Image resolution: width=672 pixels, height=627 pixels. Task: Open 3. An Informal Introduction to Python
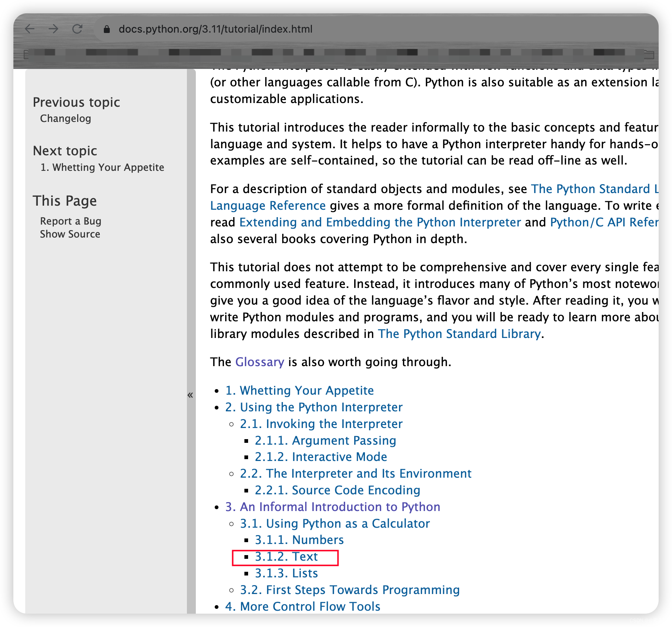coord(333,507)
